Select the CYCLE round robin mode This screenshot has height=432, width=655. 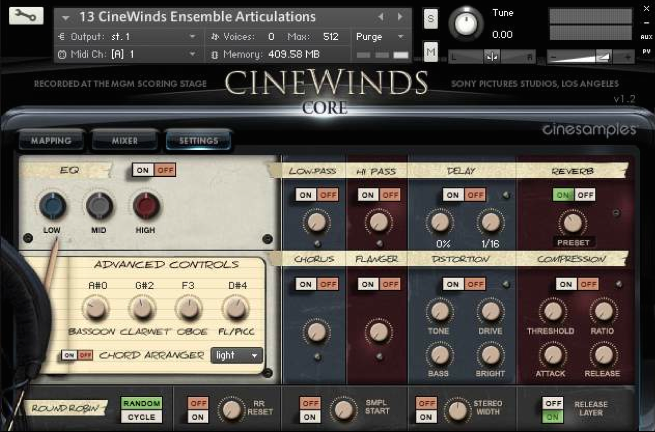[x=142, y=417]
